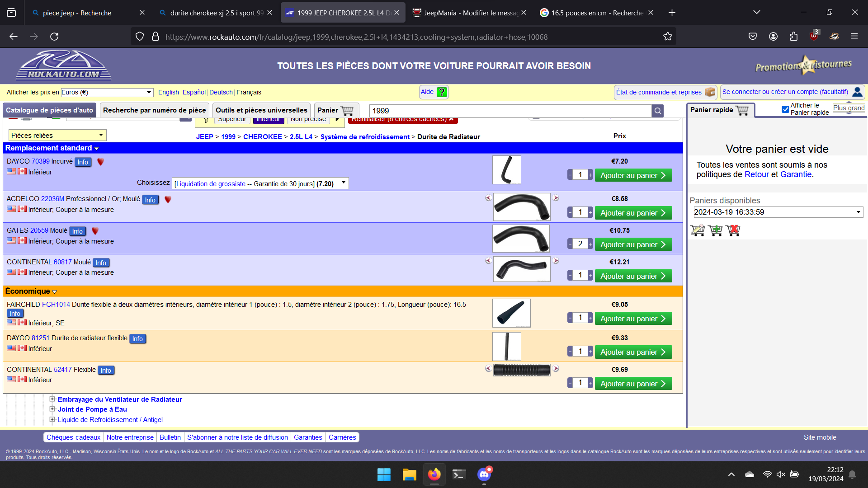Decrease quantity for FAIRCHILD FCH1014
The width and height of the screenshot is (868, 488).
(x=570, y=318)
